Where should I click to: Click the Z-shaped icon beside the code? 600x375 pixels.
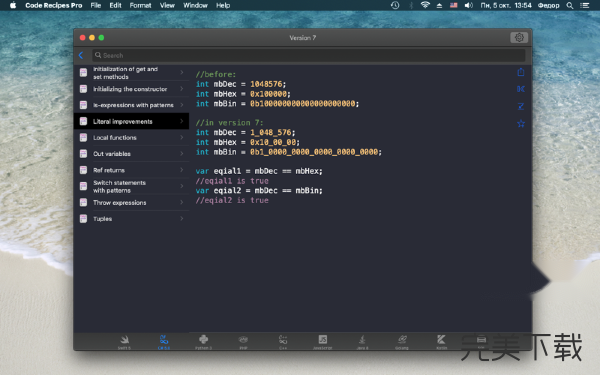coord(521,106)
